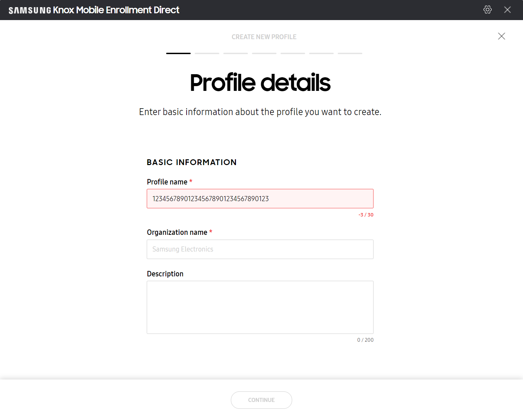Select the fifth progress step indicator
The width and height of the screenshot is (523, 420).
click(293, 53)
